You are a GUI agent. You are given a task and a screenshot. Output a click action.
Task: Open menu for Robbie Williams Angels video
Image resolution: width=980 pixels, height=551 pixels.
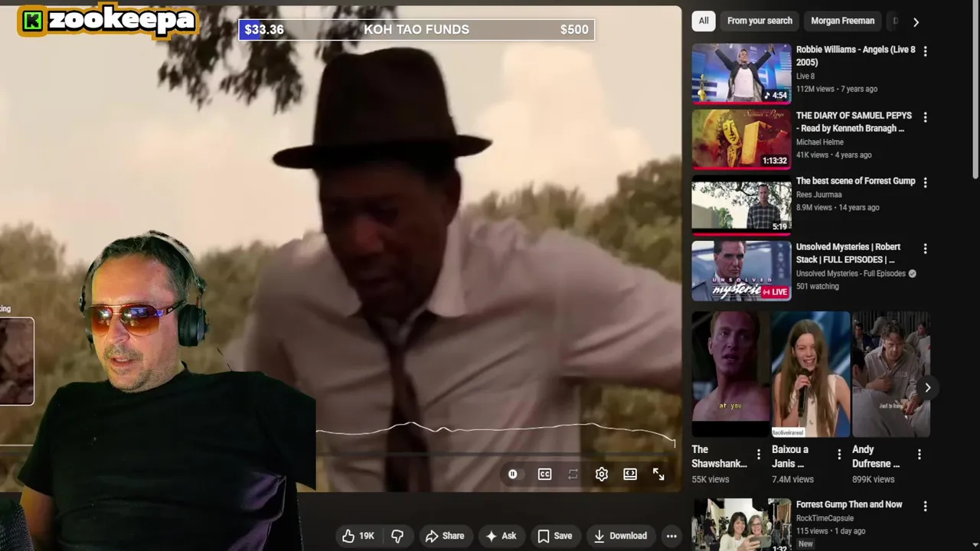pos(925,51)
